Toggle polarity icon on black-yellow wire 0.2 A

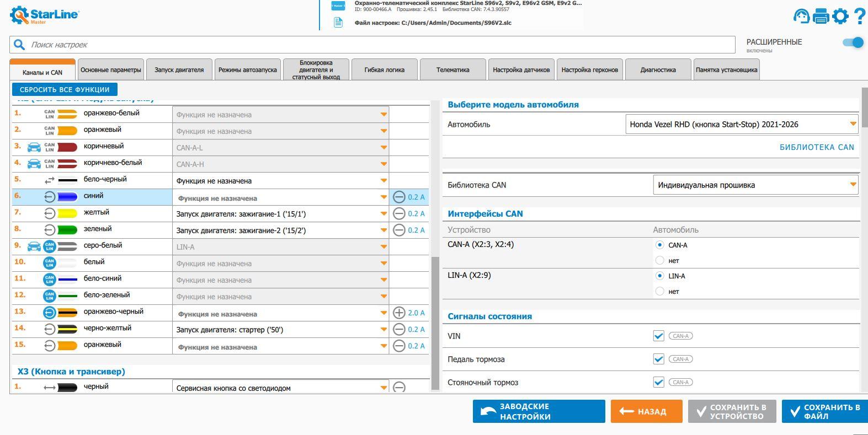coord(399,329)
